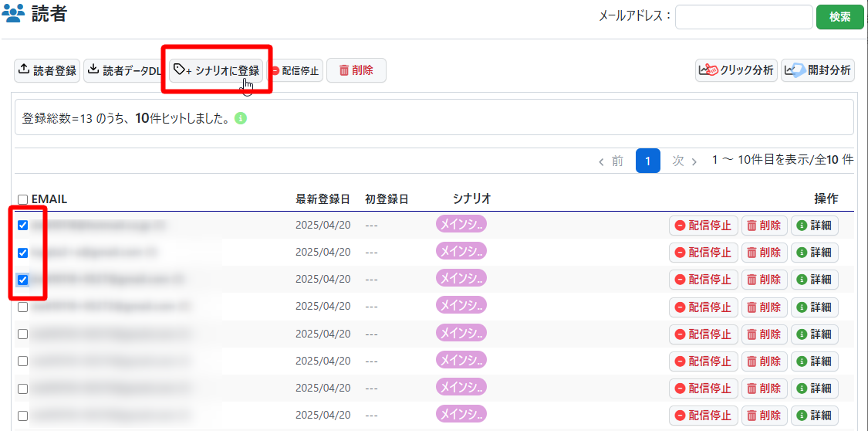Delete the third reader using row 削除

point(764,279)
